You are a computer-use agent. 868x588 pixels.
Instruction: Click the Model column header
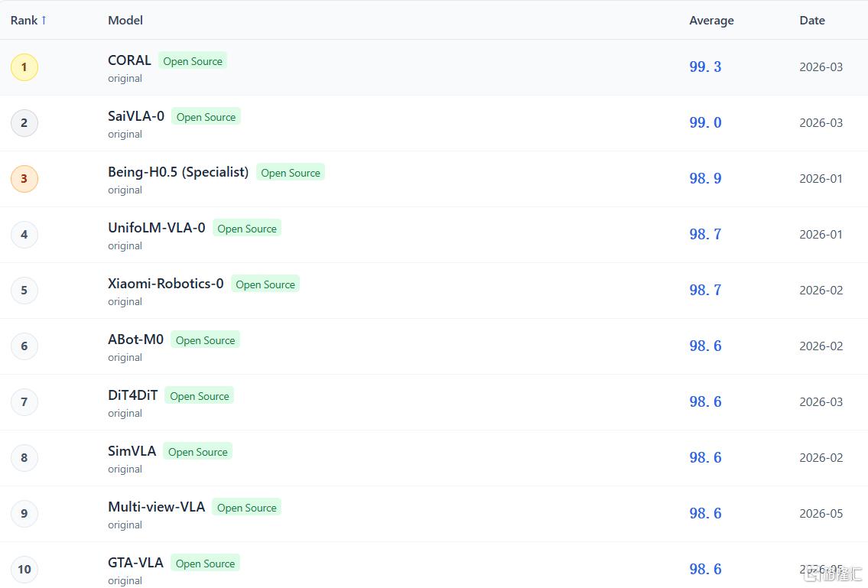click(x=125, y=21)
